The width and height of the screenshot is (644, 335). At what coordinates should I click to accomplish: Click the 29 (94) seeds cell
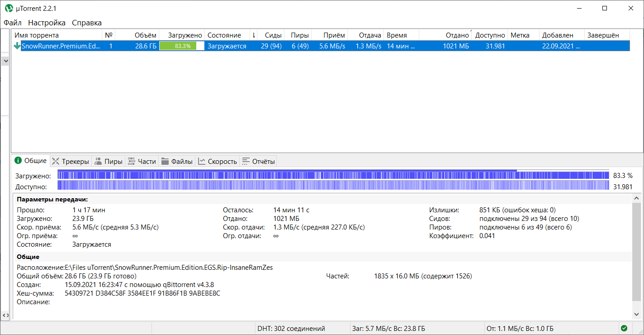(x=271, y=46)
